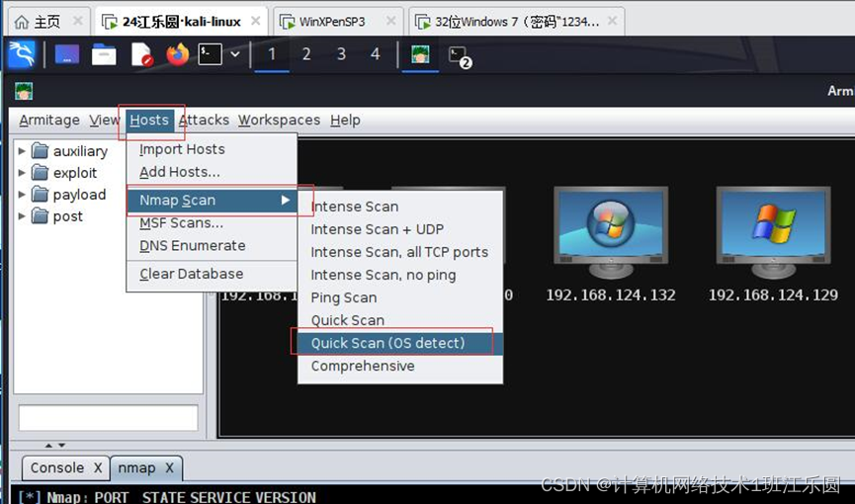Image resolution: width=855 pixels, height=504 pixels.
Task: Select Intense Scan + UDP
Action: [400, 229]
